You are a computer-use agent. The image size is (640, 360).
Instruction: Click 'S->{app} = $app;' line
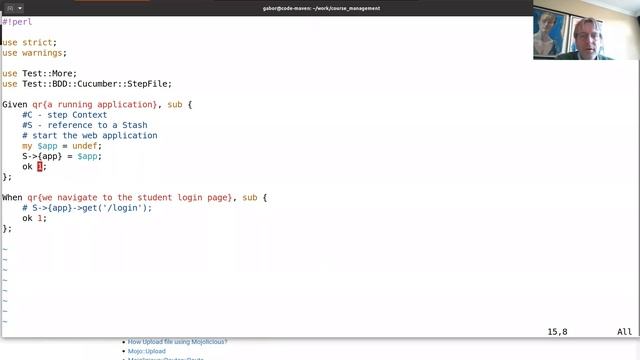tap(62, 156)
